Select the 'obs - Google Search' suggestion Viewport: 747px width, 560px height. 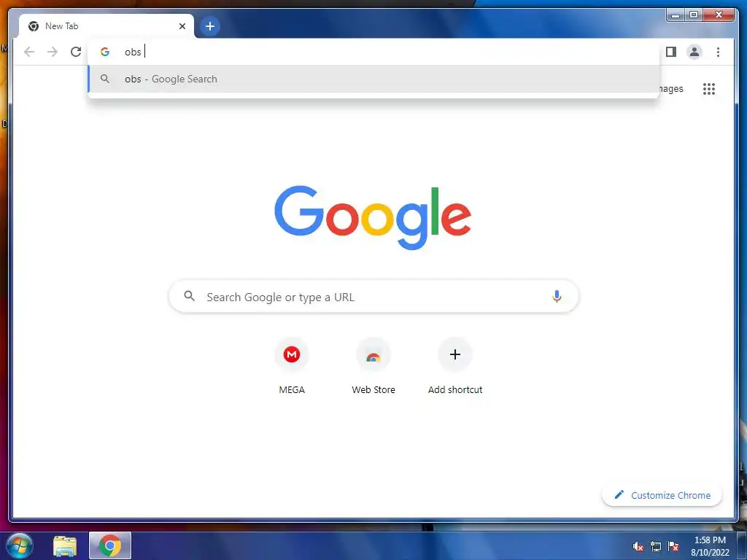[374, 79]
